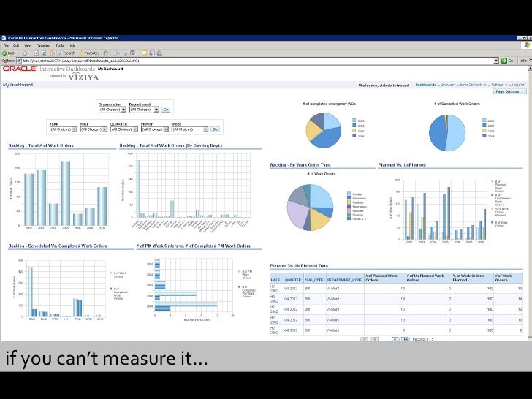Click the next-page arrow under data table

tap(395, 339)
